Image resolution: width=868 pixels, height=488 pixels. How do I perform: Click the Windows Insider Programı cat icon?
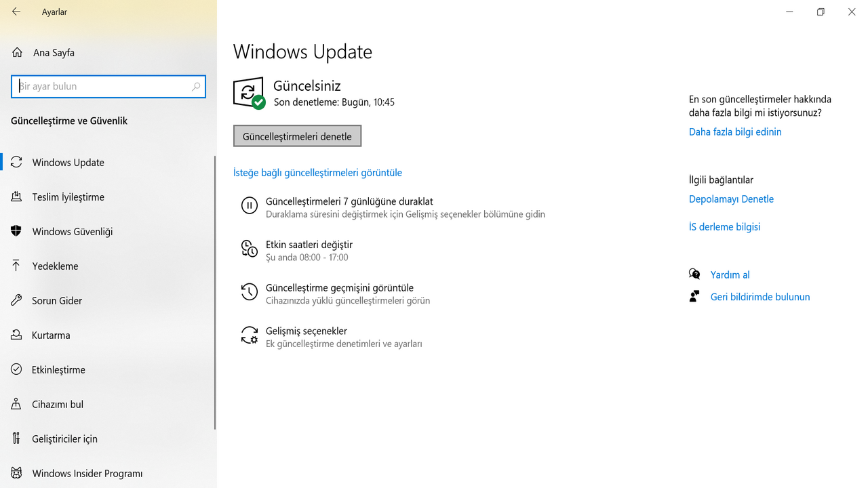(x=16, y=473)
